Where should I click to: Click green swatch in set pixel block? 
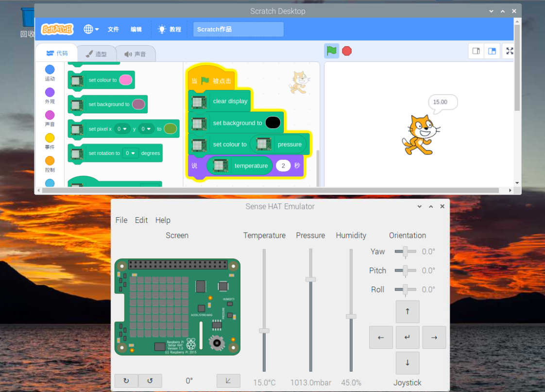(x=170, y=129)
